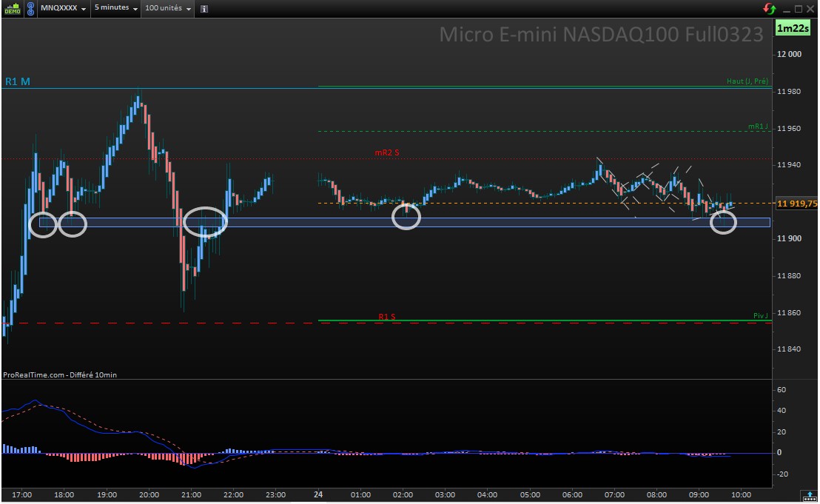Click the 40 value on indicator scale
820x504 pixels.
(x=782, y=411)
